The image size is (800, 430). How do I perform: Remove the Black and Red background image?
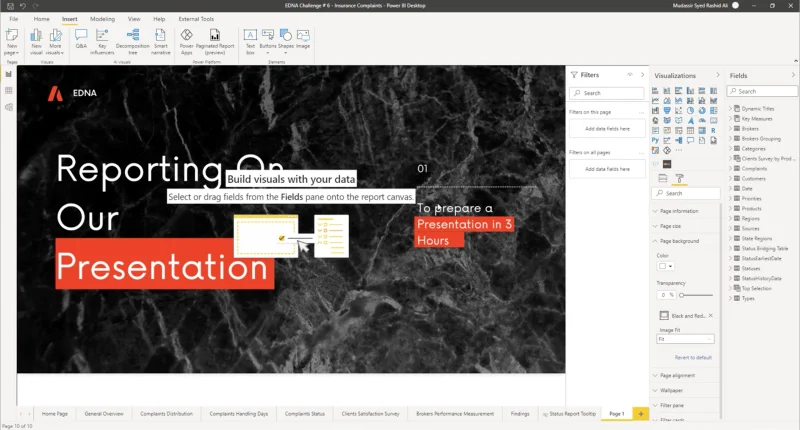coord(711,316)
